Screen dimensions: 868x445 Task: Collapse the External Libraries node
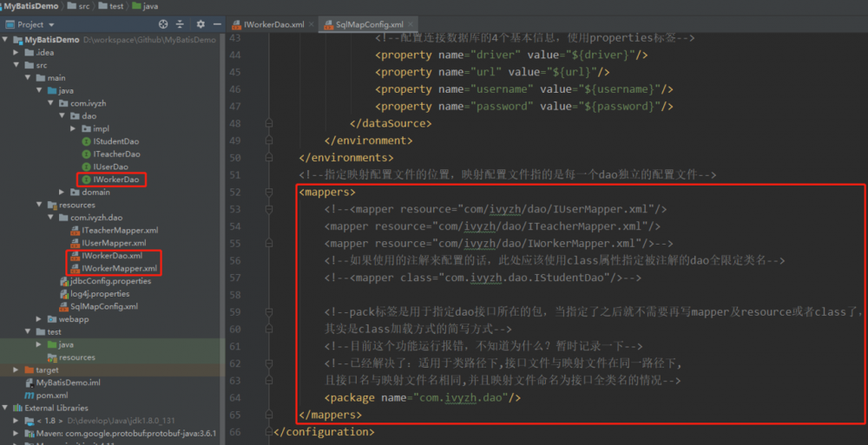(x=6, y=408)
